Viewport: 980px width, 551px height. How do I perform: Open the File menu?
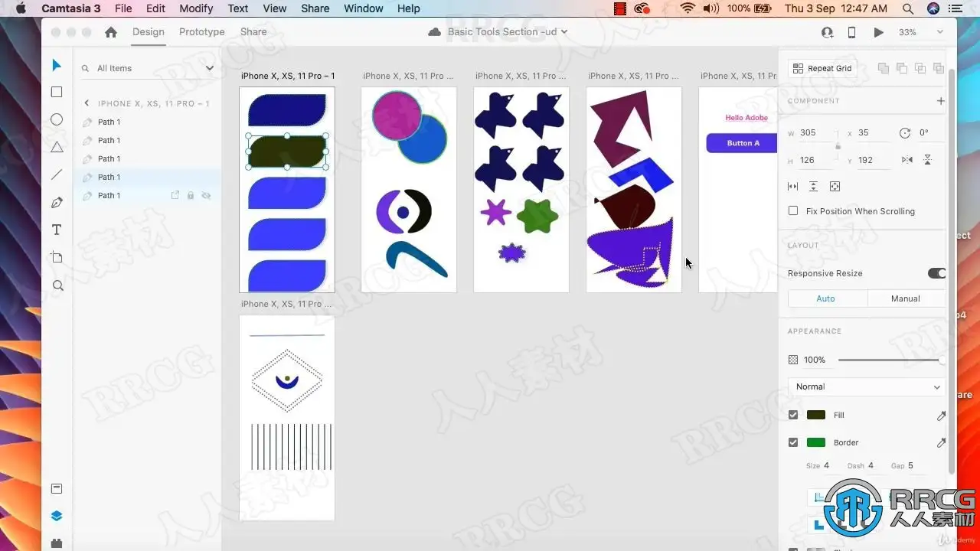pyautogui.click(x=123, y=8)
